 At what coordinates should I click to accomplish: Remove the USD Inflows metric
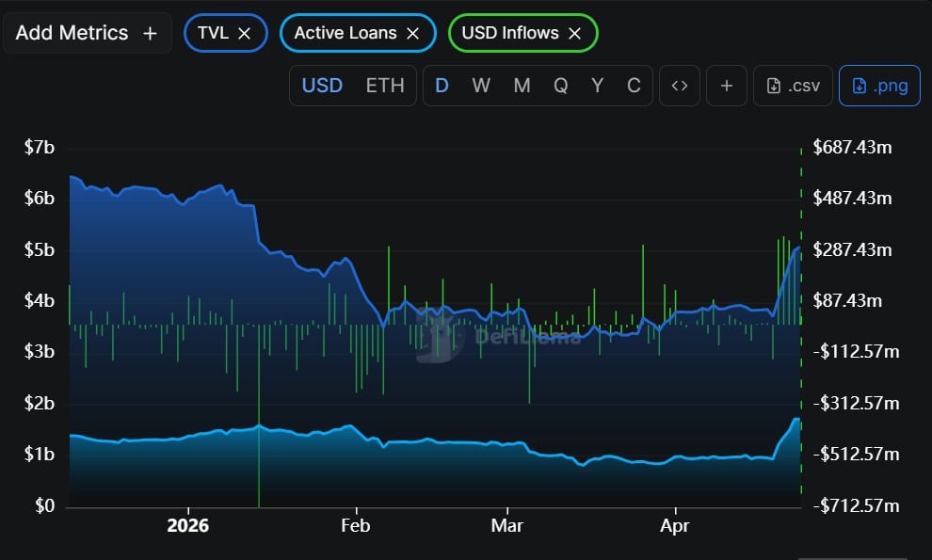(574, 33)
